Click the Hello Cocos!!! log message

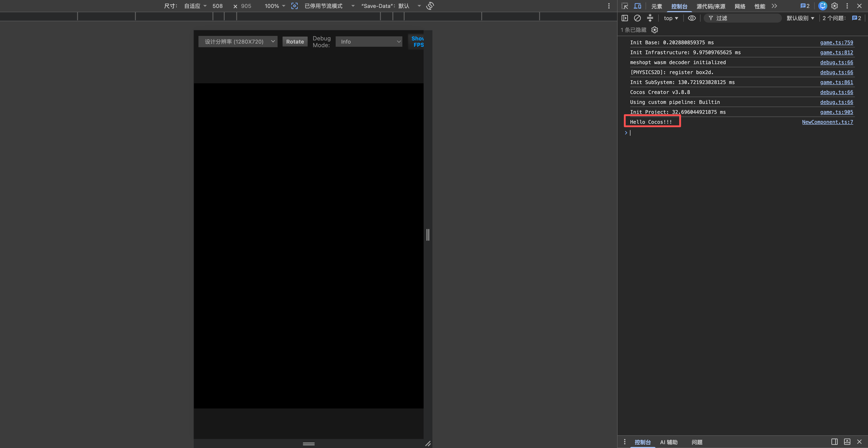pos(651,122)
